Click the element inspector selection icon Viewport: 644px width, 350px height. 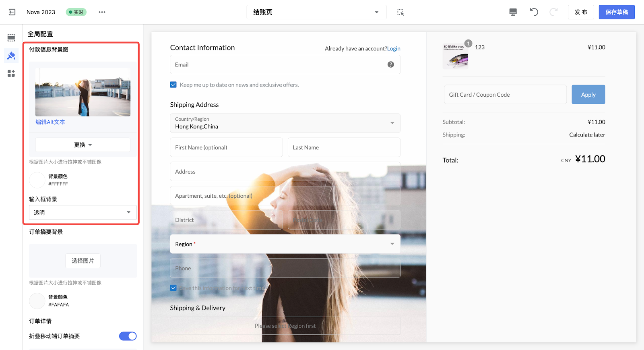pos(400,12)
